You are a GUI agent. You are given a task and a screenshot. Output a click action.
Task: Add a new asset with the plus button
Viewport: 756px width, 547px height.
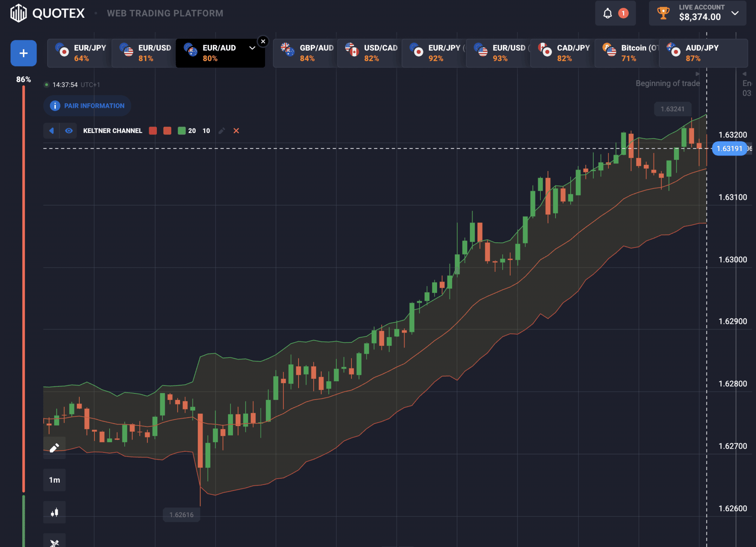point(24,53)
